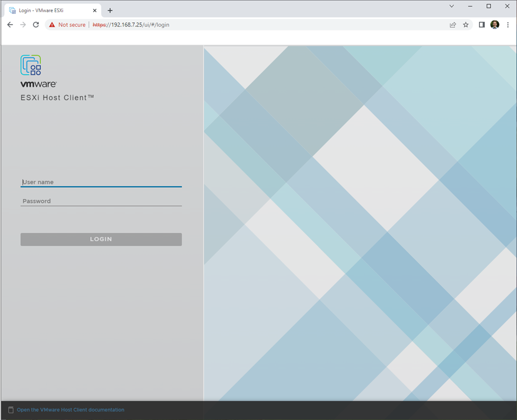
Task: Click the LOGIN button
Action: 101,239
